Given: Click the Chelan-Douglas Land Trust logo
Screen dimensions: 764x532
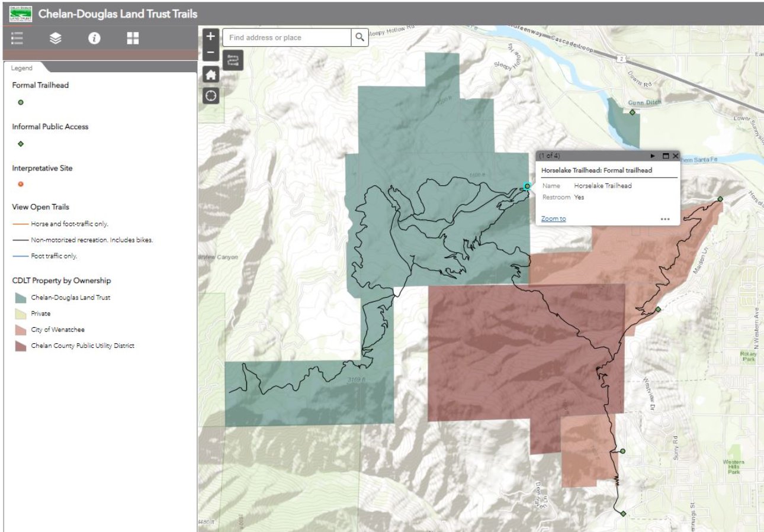Looking at the screenshot, I should pos(21,13).
